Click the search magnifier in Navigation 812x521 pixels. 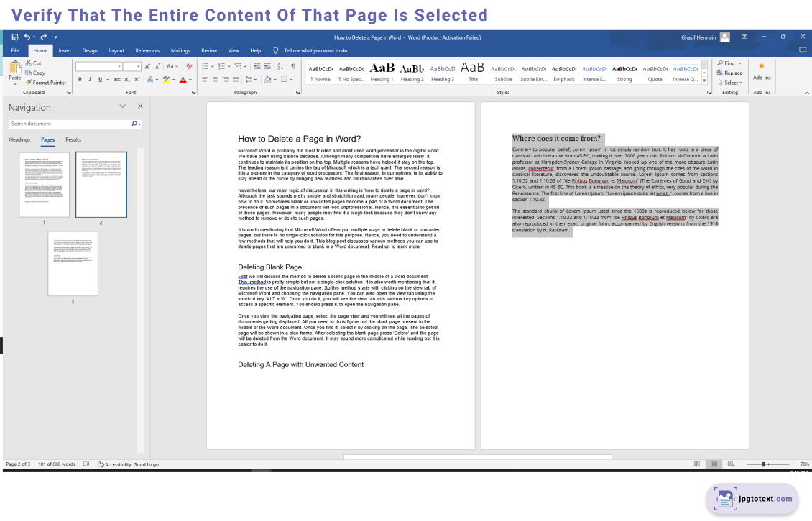click(x=134, y=124)
